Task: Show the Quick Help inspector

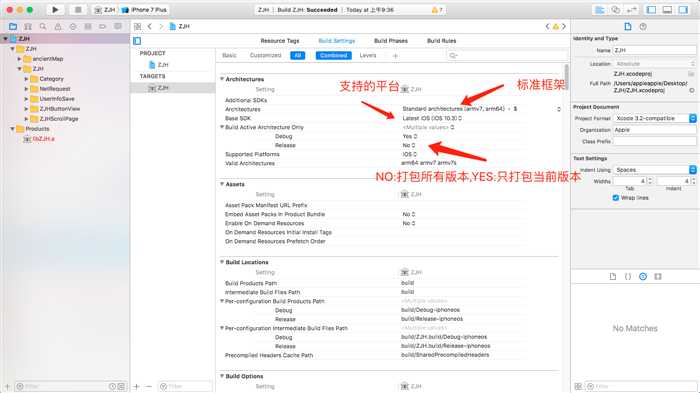Action: tap(643, 26)
